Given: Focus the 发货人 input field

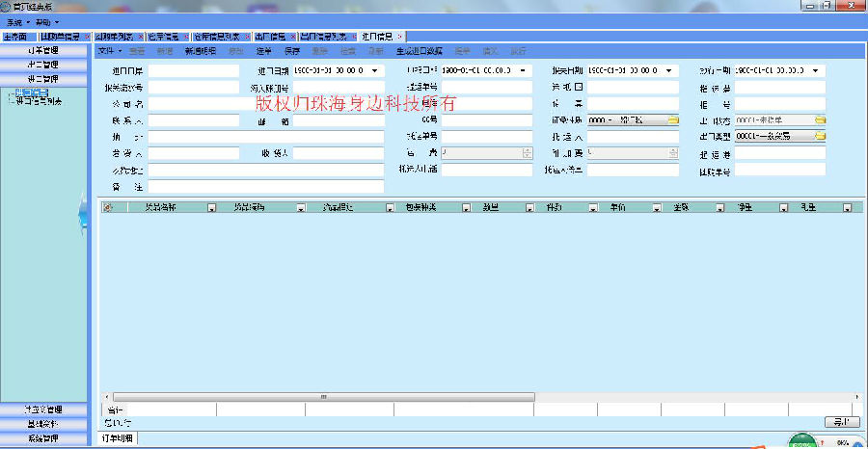Looking at the screenshot, I should click(x=194, y=153).
